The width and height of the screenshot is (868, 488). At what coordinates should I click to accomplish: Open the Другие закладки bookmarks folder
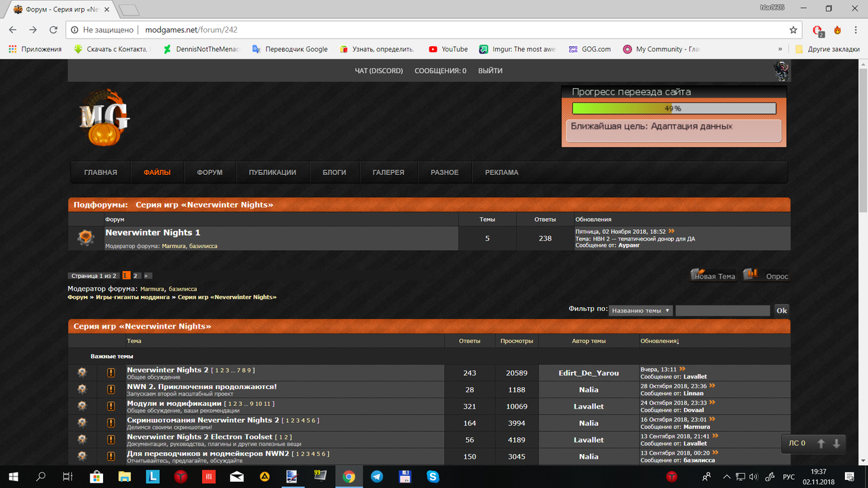828,49
